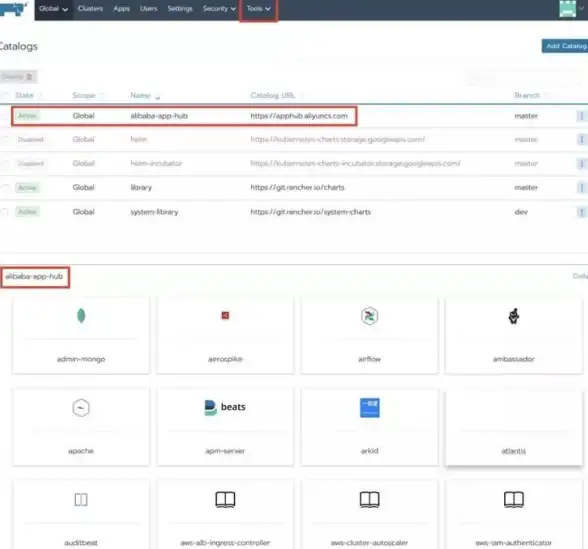Click the apm-server card label

[x=225, y=451]
